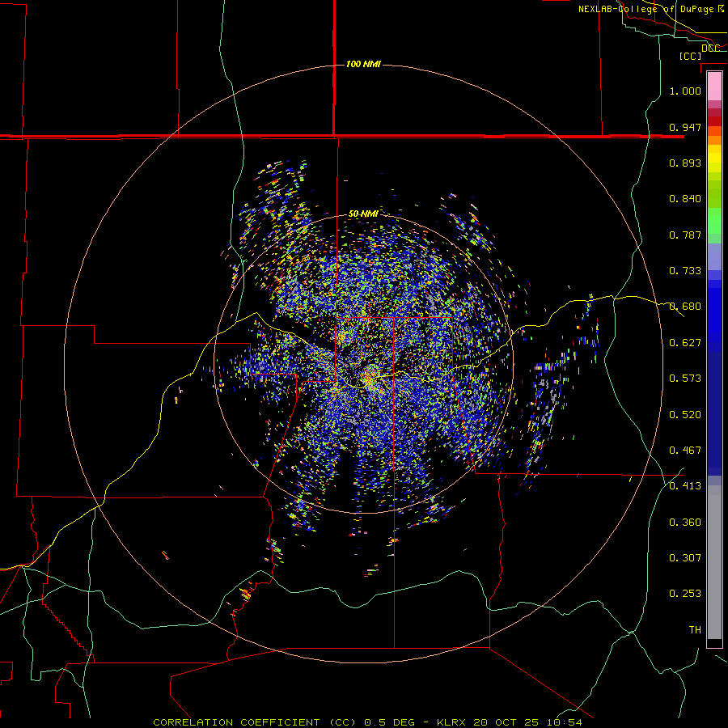728x728 pixels.
Task: Click the 100 NMI range ring label
Action: pyautogui.click(x=363, y=64)
